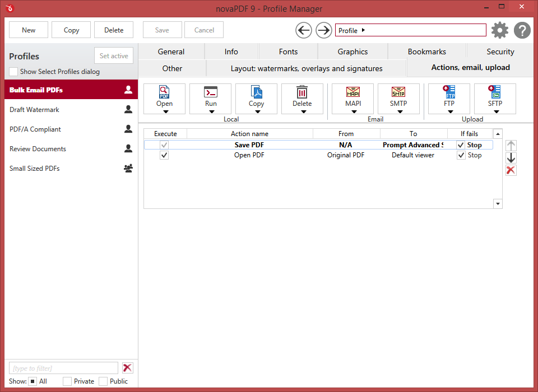
Task: Enable Show Select Profiles dialog checkbox
Action: click(13, 72)
